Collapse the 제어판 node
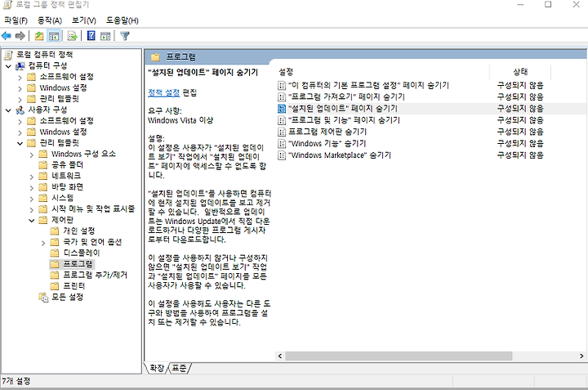The image size is (588, 390). (x=32, y=220)
